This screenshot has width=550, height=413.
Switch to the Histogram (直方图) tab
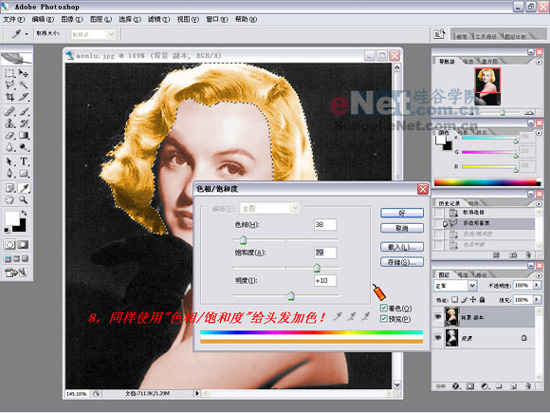click(490, 61)
